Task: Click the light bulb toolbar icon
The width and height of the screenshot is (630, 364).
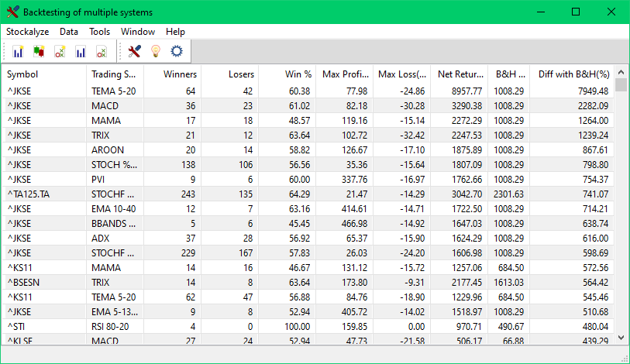Action: [x=155, y=52]
